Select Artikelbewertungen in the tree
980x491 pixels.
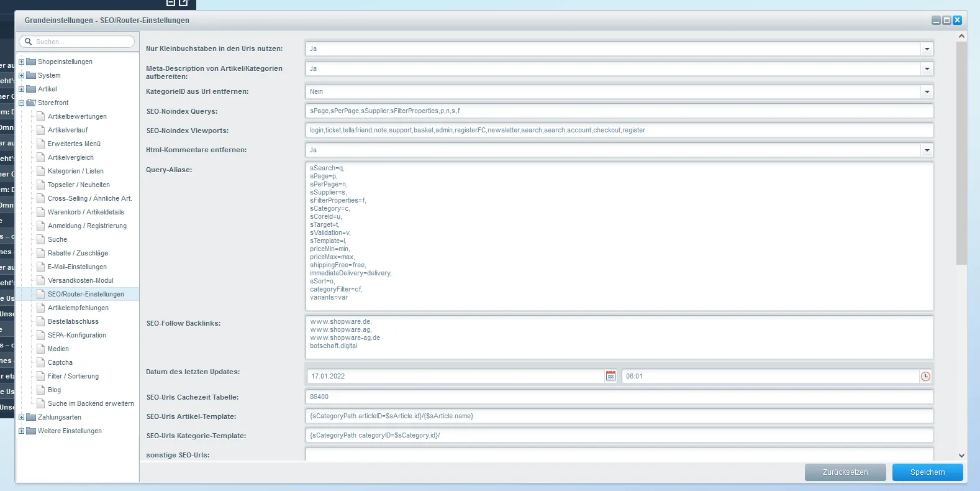(77, 116)
